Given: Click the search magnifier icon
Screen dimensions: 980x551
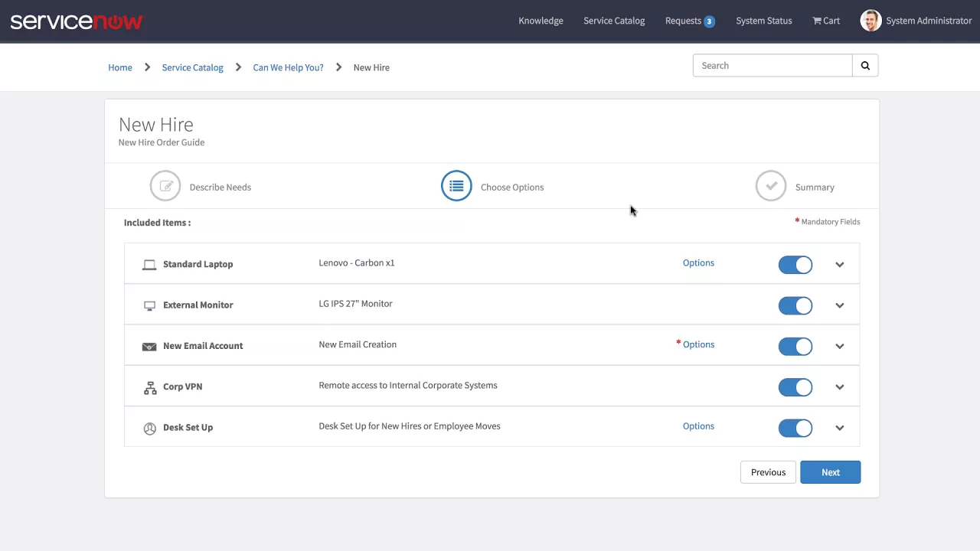Looking at the screenshot, I should 865,65.
